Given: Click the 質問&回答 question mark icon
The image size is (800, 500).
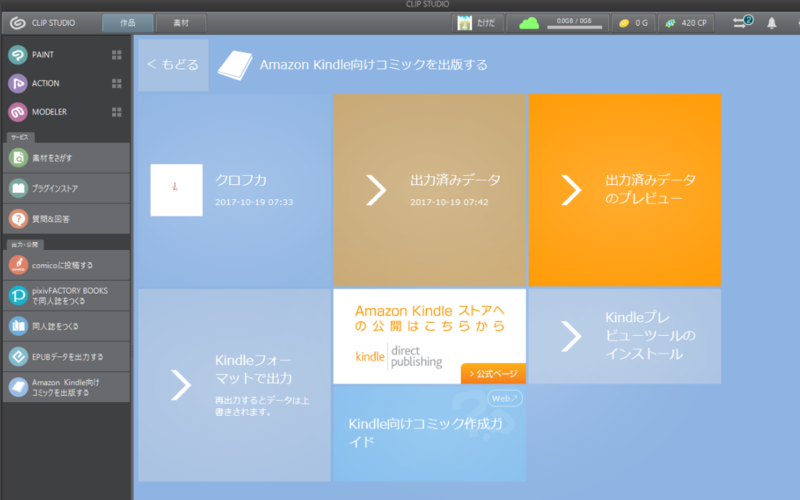Looking at the screenshot, I should pyautogui.click(x=18, y=219).
